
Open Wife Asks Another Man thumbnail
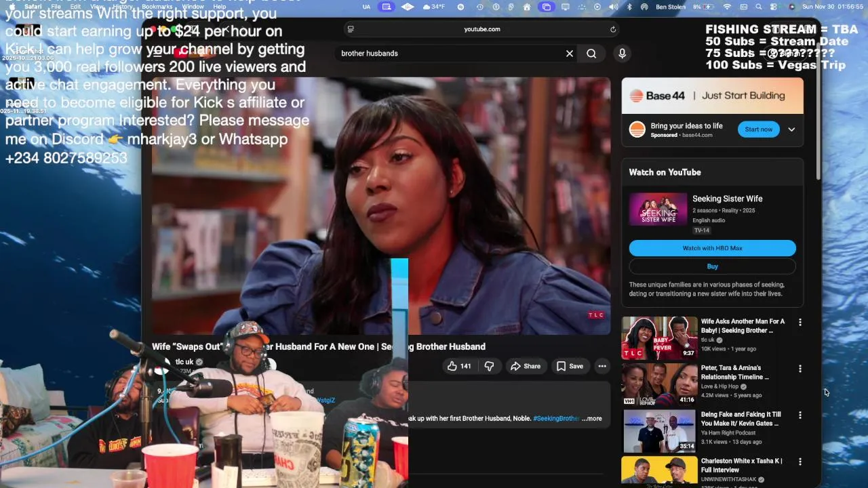pyautogui.click(x=659, y=338)
